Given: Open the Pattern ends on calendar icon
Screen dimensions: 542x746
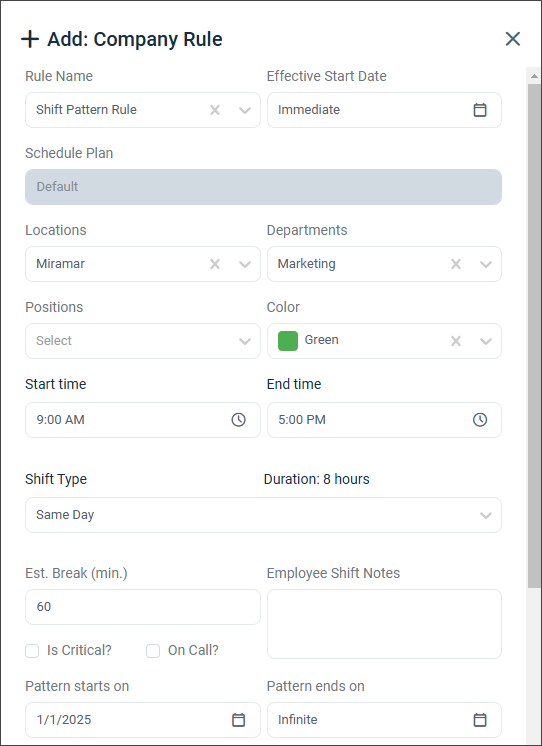Looking at the screenshot, I should click(x=480, y=720).
